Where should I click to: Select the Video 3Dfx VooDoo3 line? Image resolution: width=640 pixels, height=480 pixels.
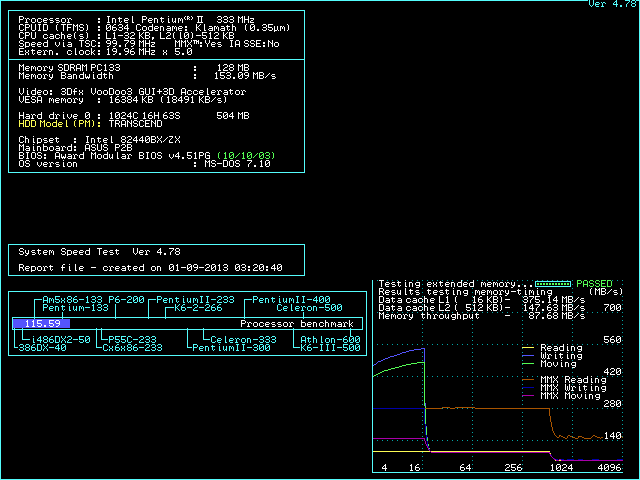pyautogui.click(x=132, y=92)
